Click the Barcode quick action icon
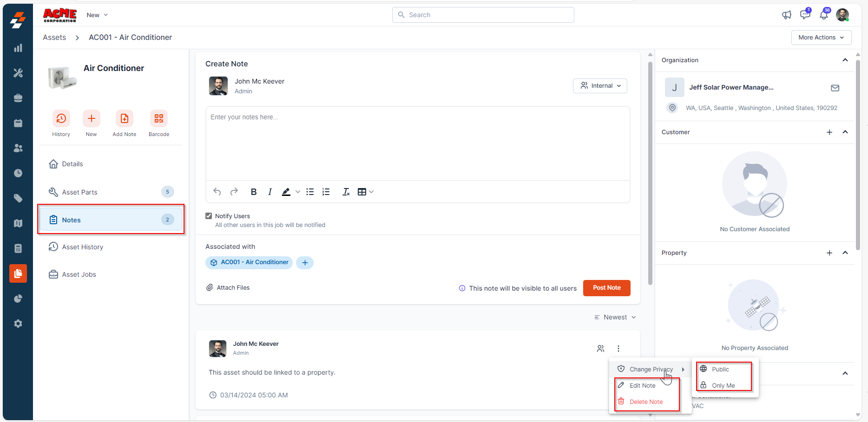This screenshot has height=422, width=868. [x=159, y=119]
